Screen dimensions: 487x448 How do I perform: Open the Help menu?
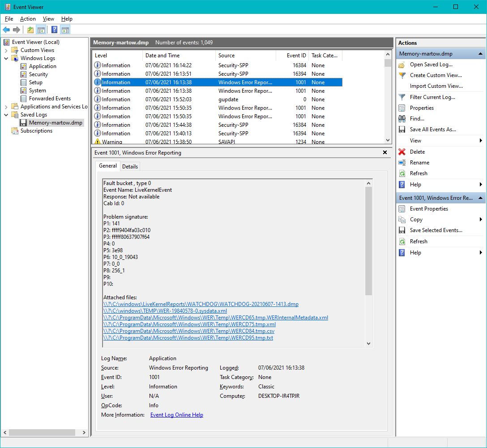pyautogui.click(x=66, y=19)
